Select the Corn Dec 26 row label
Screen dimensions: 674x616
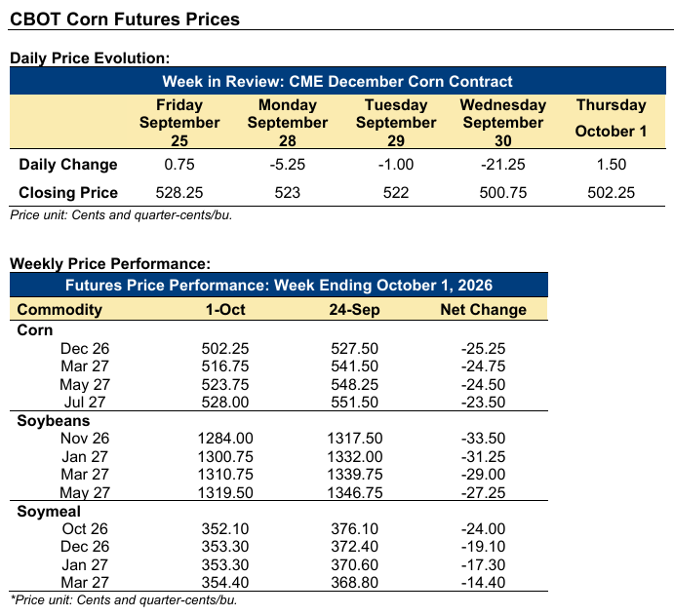(85, 348)
